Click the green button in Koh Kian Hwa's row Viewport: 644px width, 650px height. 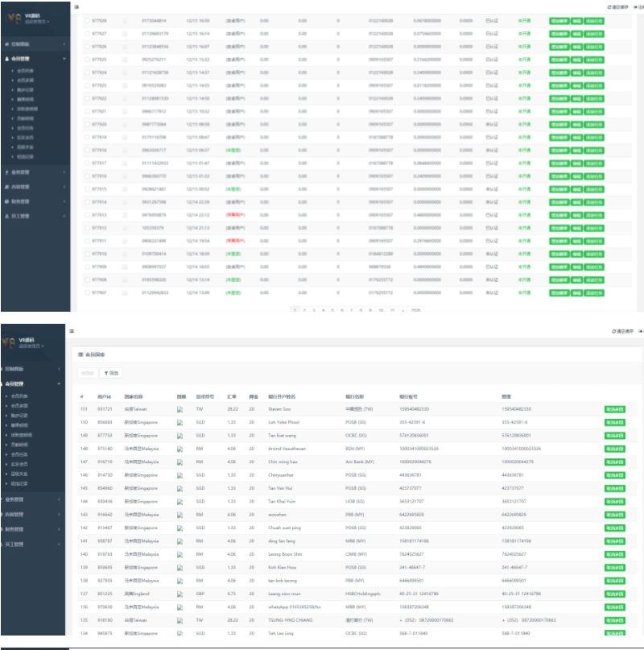point(615,567)
